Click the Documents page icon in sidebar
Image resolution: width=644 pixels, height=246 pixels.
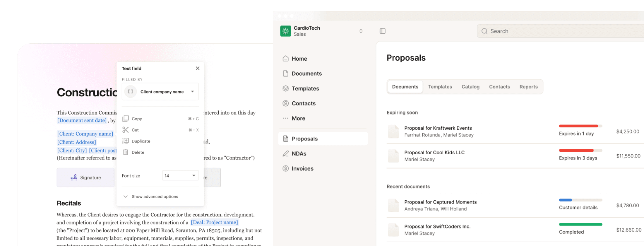(x=285, y=74)
